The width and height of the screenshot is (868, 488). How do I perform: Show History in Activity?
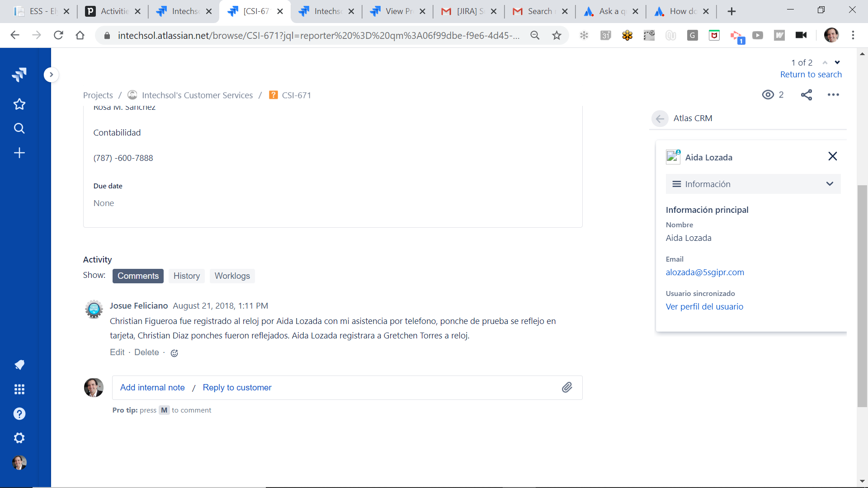point(186,276)
